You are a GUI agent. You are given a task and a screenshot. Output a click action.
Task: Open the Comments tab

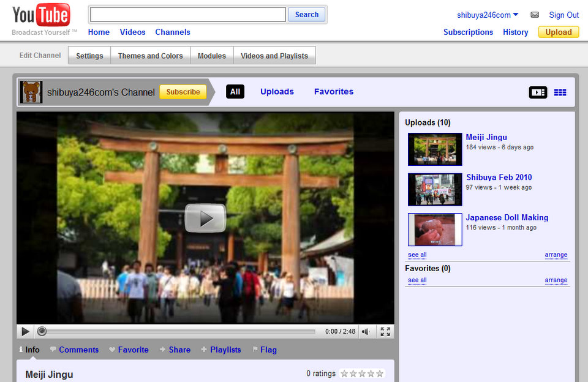tap(74, 350)
